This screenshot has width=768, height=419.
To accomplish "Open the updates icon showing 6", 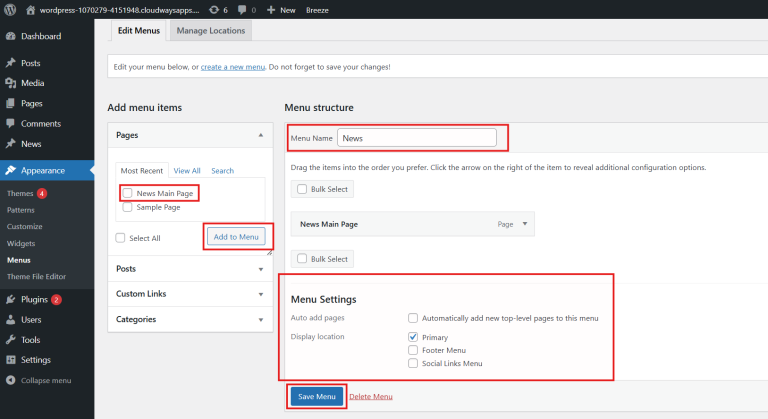I will [214, 10].
